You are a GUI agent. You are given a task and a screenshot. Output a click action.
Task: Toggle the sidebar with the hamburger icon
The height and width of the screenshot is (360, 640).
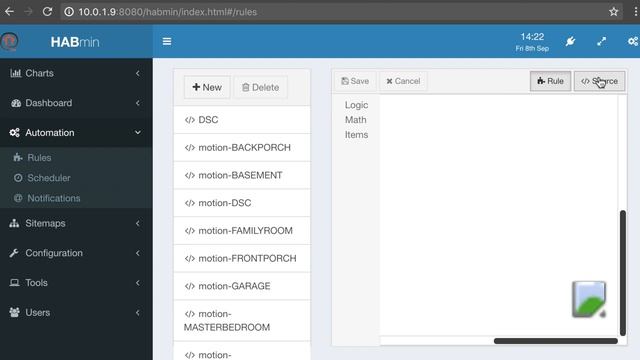point(167,41)
